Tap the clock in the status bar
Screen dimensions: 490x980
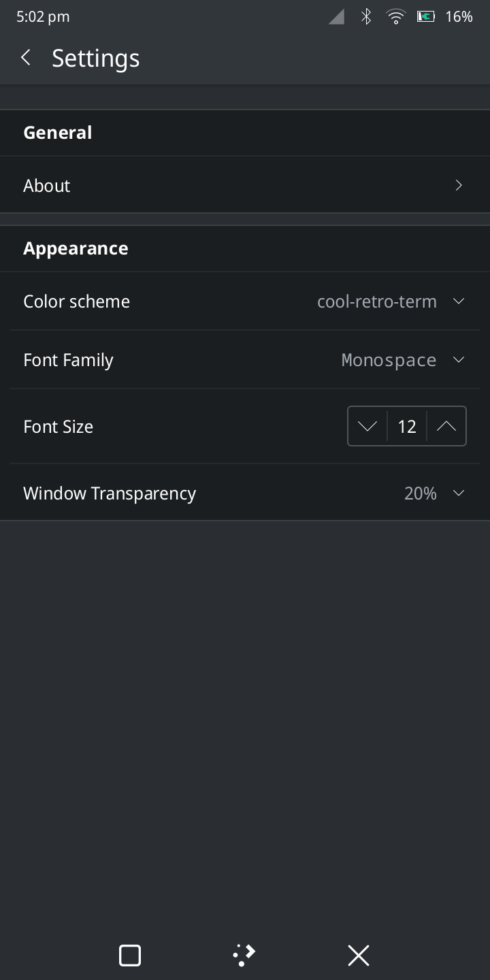coord(43,17)
